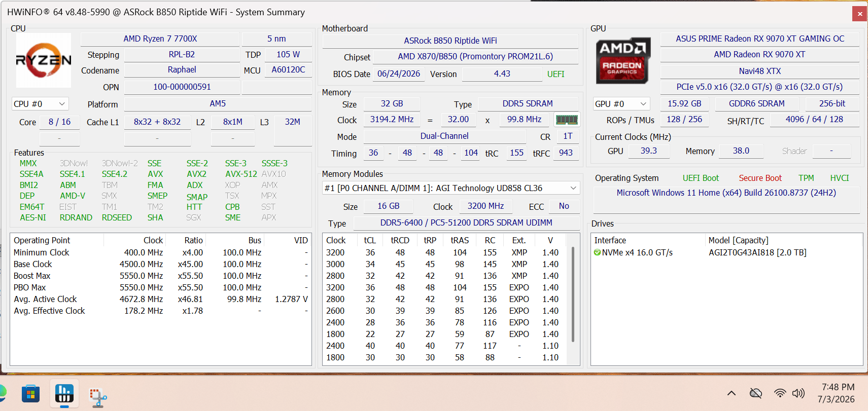Viewport: 868px width, 411px height.
Task: Click the volume speaker tray icon
Action: [x=798, y=393]
